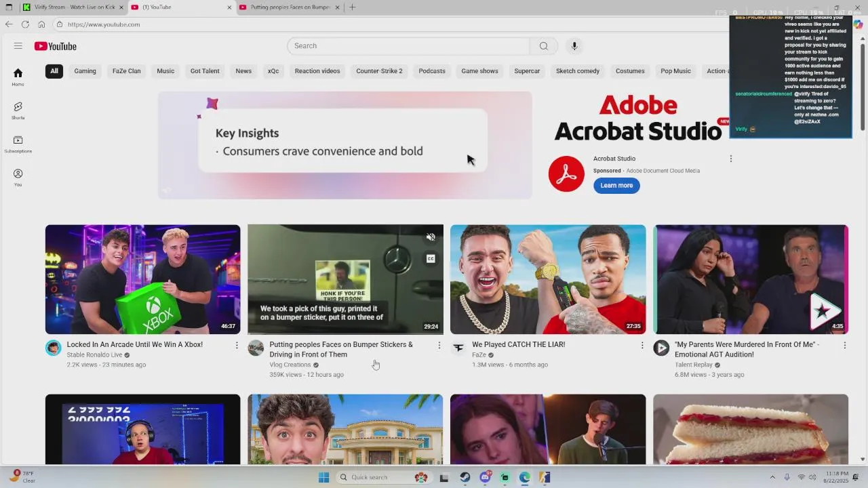Open We Played CATCH THE LIAR! title
This screenshot has height=488, width=868.
[x=519, y=345]
